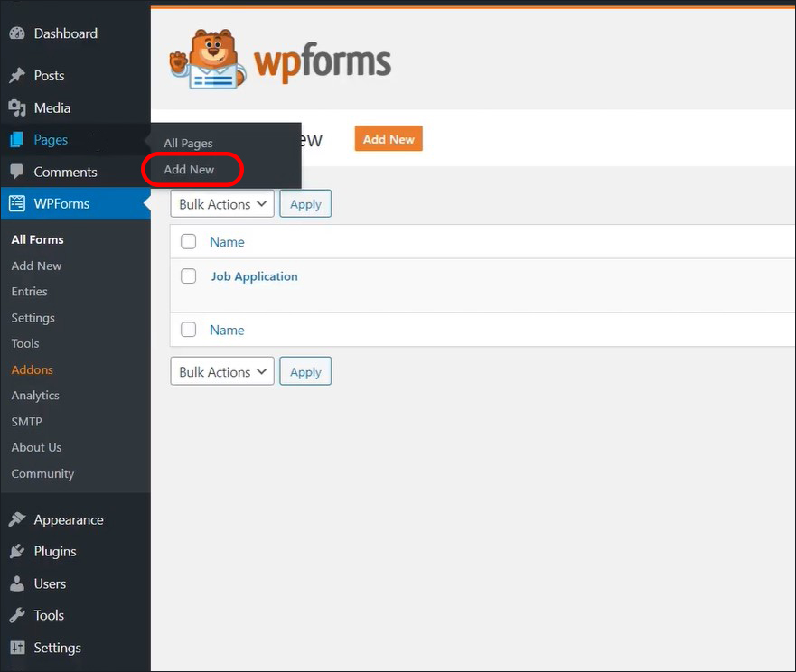Open the About Us submenu item
Screen dimensions: 796x672
(x=36, y=447)
